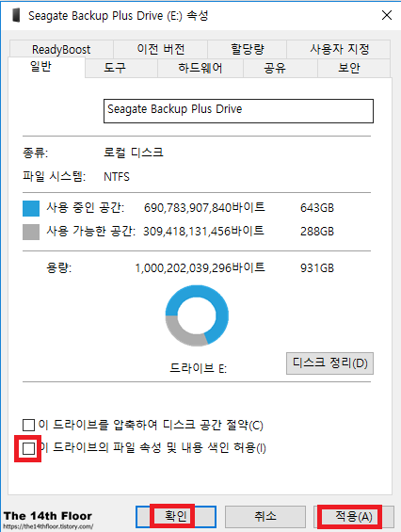Click the disk usage donut chart
The width and height of the screenshot is (401, 532).
coord(197,315)
